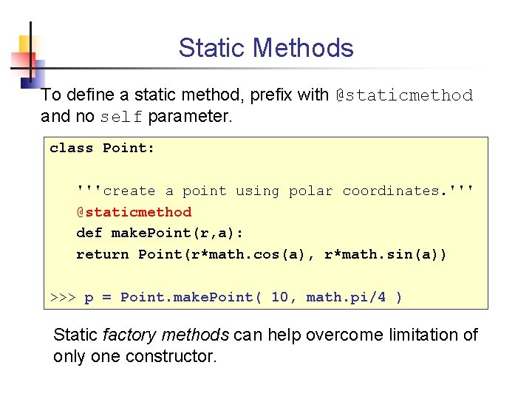This screenshot has height=399, width=532.
Task: Click the return Point statement line
Action: 262,254
